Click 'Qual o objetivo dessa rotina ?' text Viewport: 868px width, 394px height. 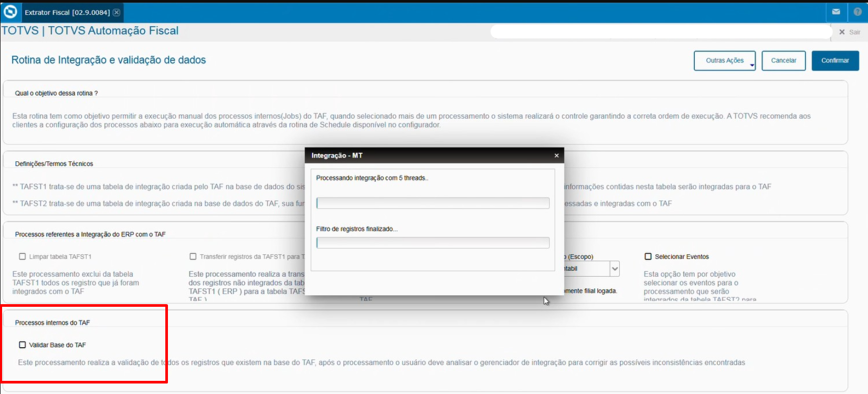(56, 94)
